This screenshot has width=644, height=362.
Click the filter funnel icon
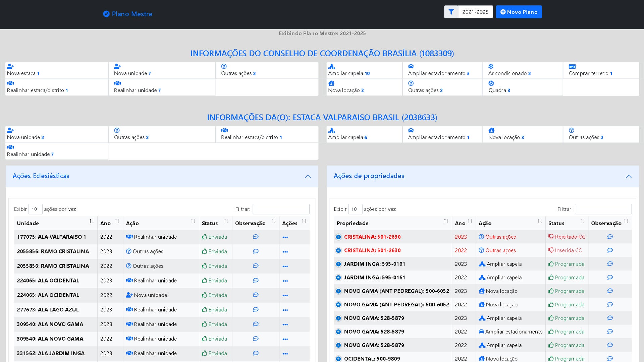pos(451,12)
